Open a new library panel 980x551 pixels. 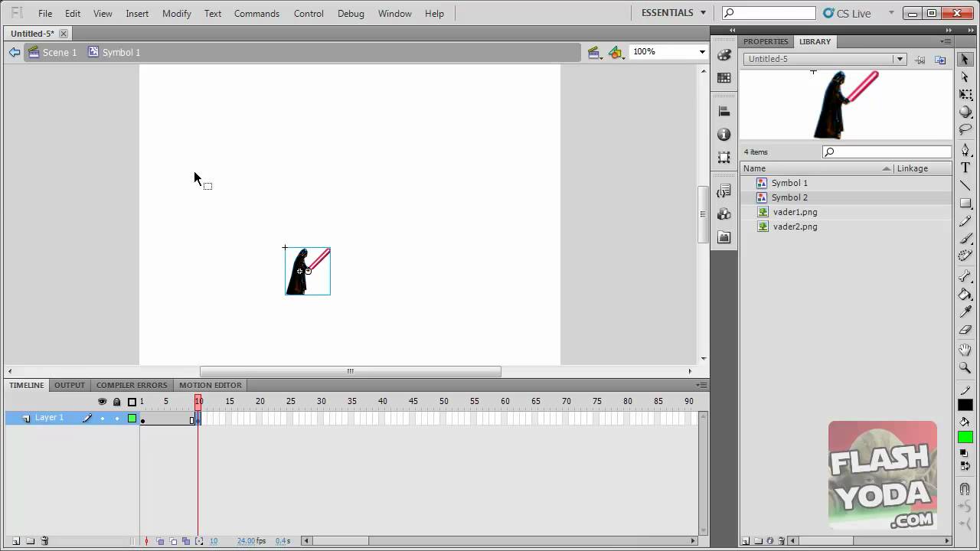tap(941, 59)
